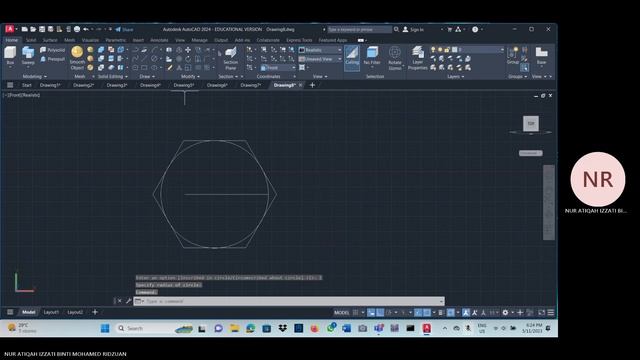Click the No Filter selection tool
This screenshot has width=640, height=360.
point(372,56)
